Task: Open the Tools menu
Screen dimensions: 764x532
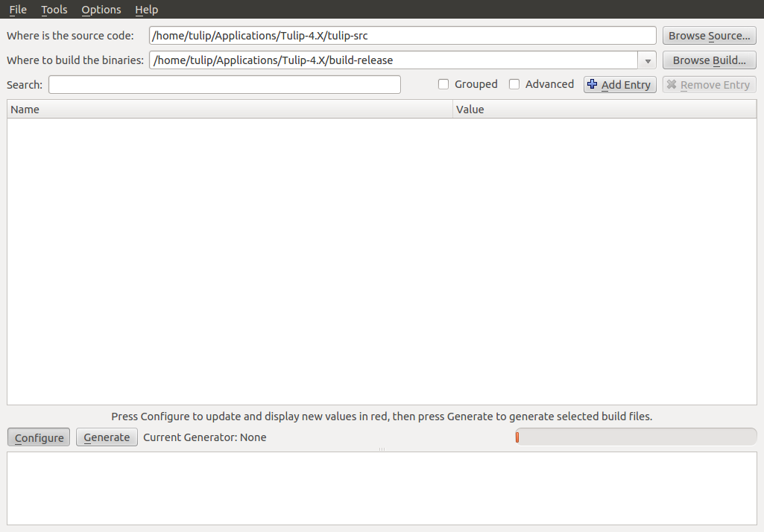Action: (x=54, y=10)
